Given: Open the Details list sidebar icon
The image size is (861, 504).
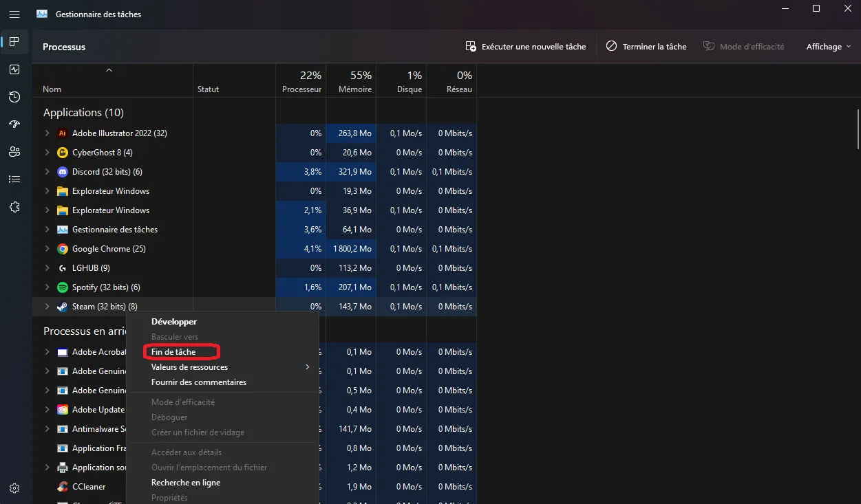Looking at the screenshot, I should coord(14,179).
